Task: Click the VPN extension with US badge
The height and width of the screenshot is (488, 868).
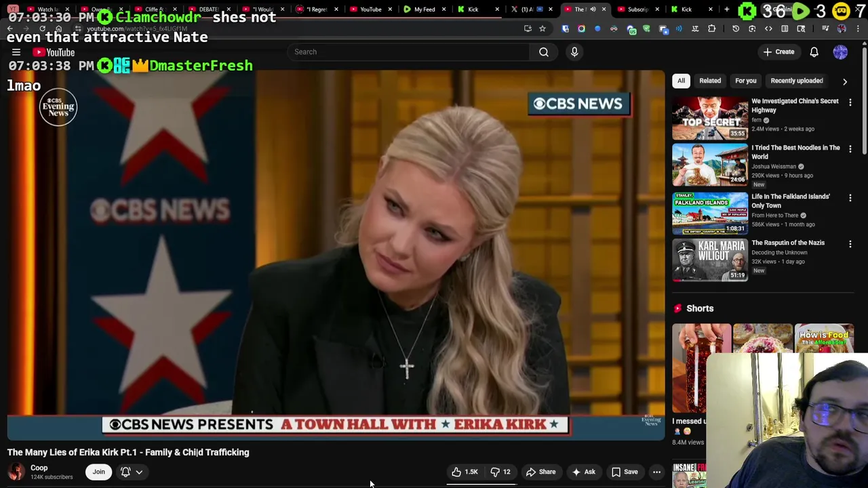Action: click(631, 29)
